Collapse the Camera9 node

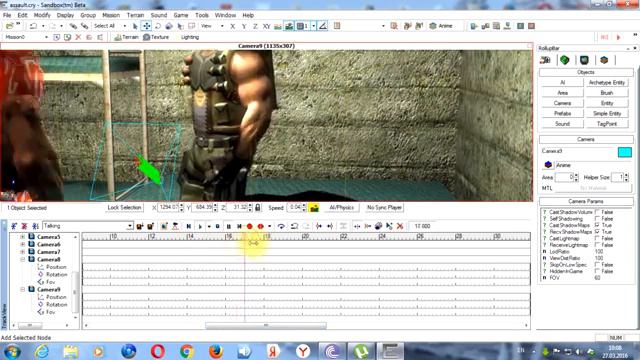(x=22, y=289)
